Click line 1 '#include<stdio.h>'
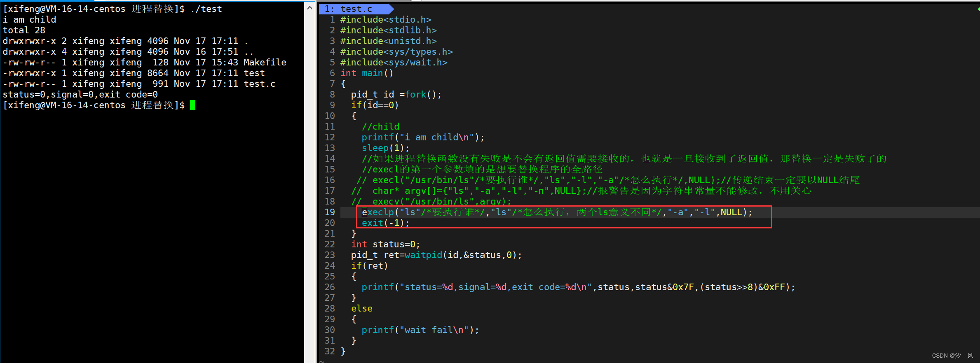Screen dimensions: 980x363 click(x=386, y=20)
